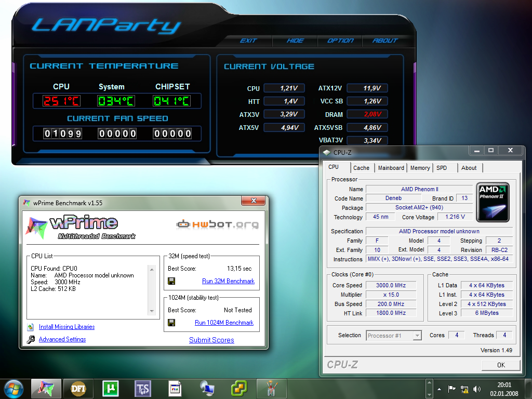Click the uTorrent taskbar icon
532x399 pixels.
(x=110, y=389)
